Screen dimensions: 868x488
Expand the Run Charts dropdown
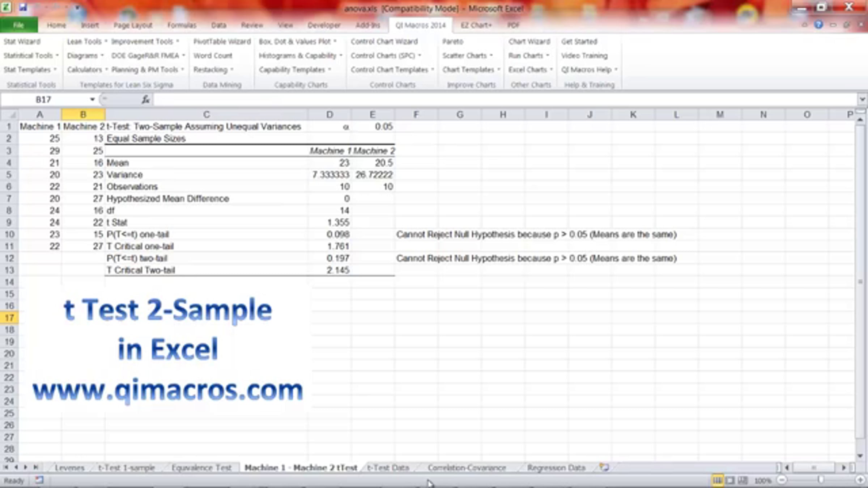pos(529,56)
